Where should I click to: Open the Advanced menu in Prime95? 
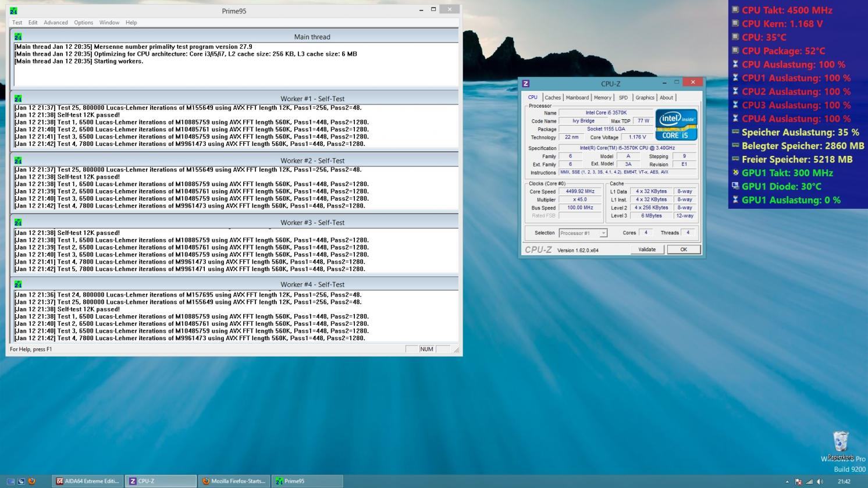(x=56, y=23)
